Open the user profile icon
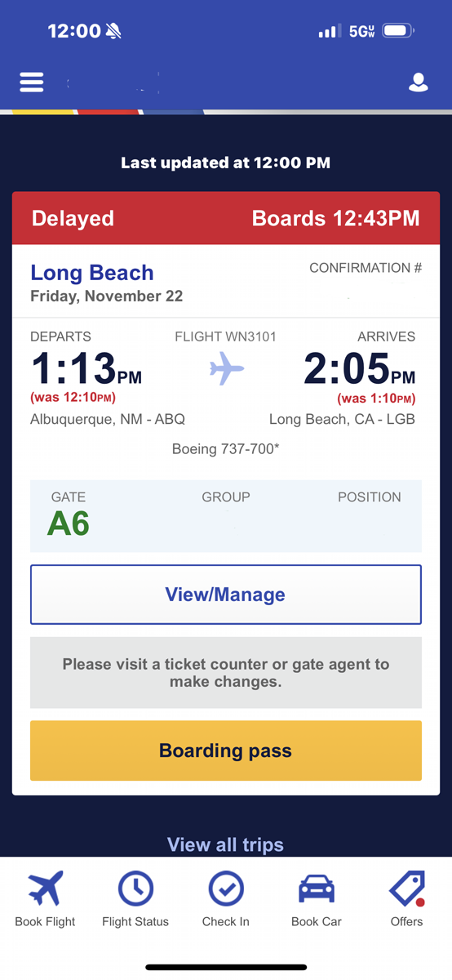Viewport: 452px width, 980px height. pyautogui.click(x=419, y=82)
